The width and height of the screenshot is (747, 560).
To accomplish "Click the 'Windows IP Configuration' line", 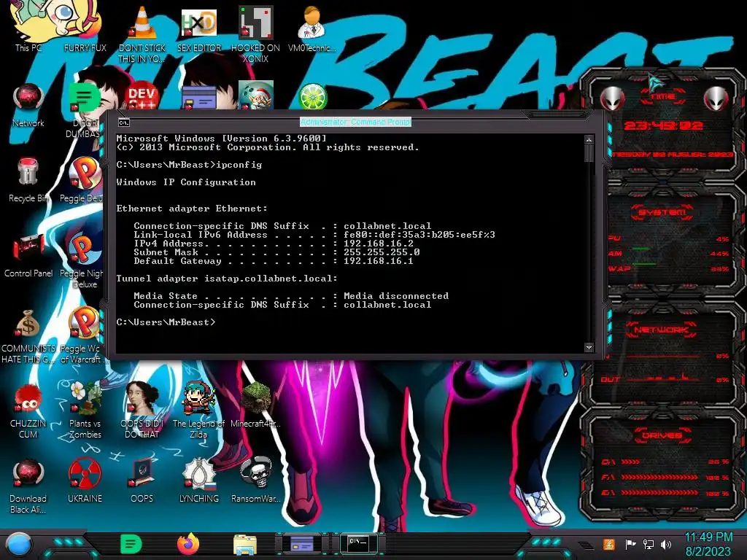I will pyautogui.click(x=186, y=182).
